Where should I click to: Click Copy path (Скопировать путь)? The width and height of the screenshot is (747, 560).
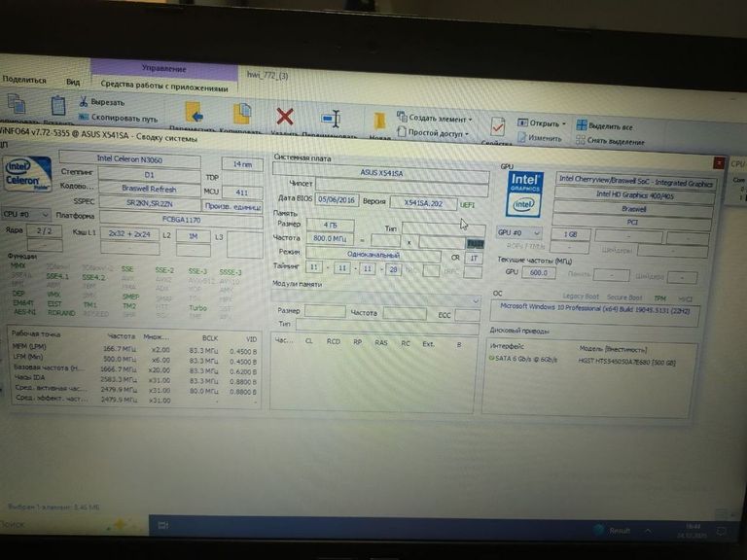(118, 118)
